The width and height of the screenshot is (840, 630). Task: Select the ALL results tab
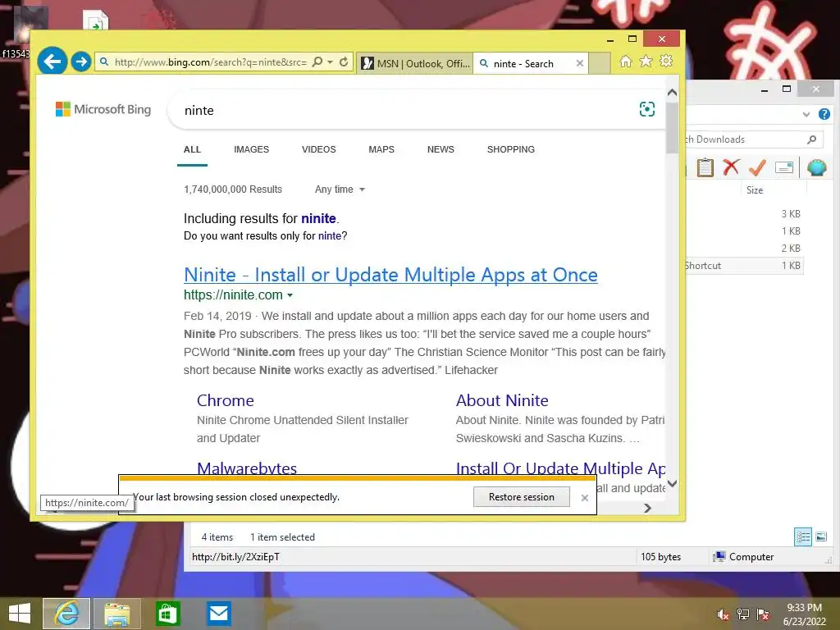click(x=192, y=149)
